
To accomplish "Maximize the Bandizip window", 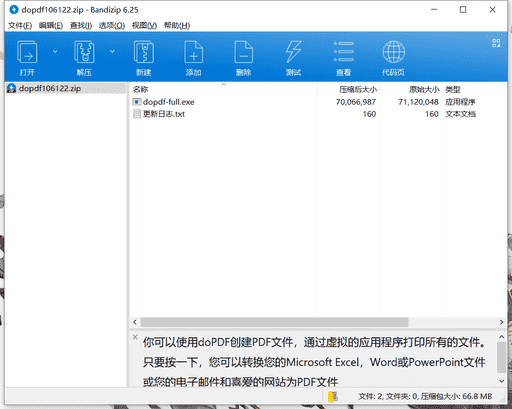I will (x=463, y=10).
